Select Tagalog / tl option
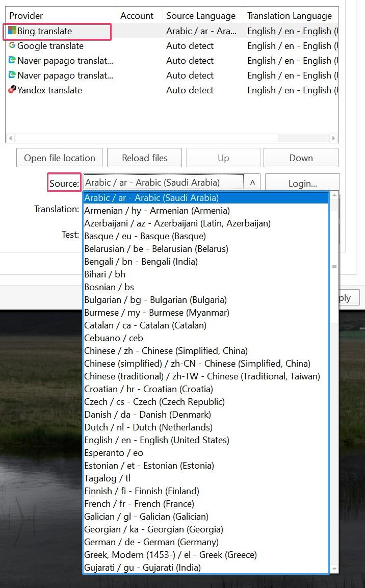Screen dimensions: 365x588 pos(206,478)
